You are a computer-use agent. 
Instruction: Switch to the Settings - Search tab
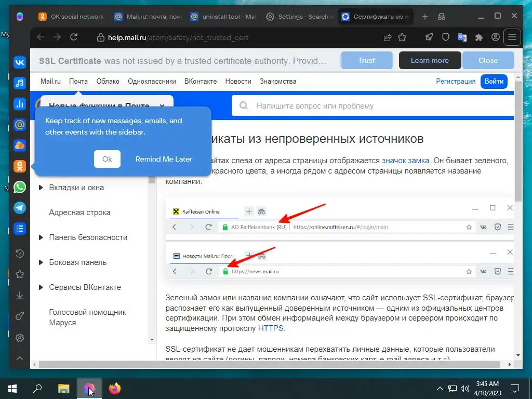[300, 17]
